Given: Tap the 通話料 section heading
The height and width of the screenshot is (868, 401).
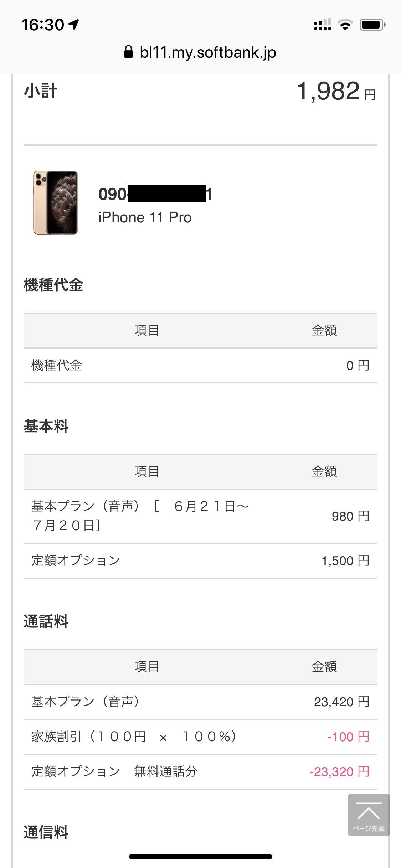Looking at the screenshot, I should pos(46,621).
